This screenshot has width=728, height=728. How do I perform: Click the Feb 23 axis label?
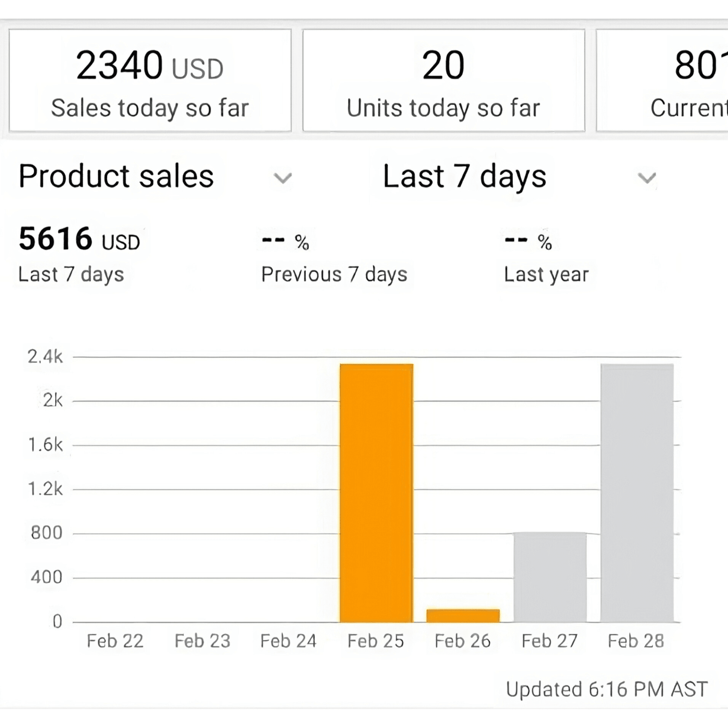pyautogui.click(x=202, y=641)
